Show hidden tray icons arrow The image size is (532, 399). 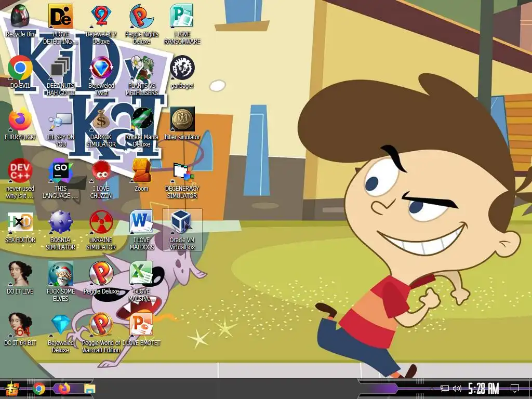tap(432, 389)
